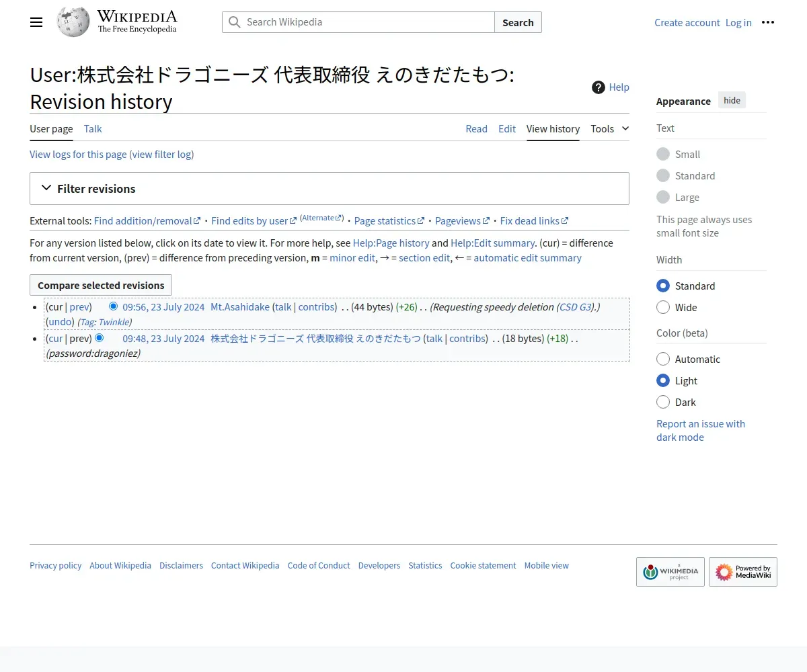Choose the Dark color option
Image resolution: width=807 pixels, height=672 pixels.
(663, 402)
